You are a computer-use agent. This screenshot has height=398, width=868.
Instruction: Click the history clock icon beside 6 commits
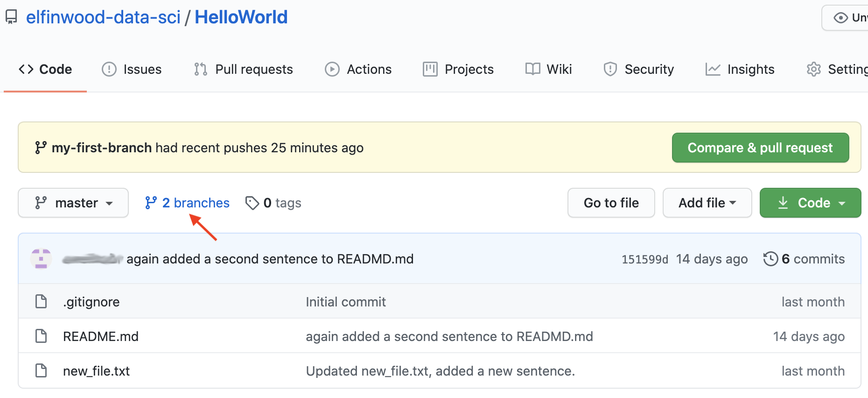(770, 259)
